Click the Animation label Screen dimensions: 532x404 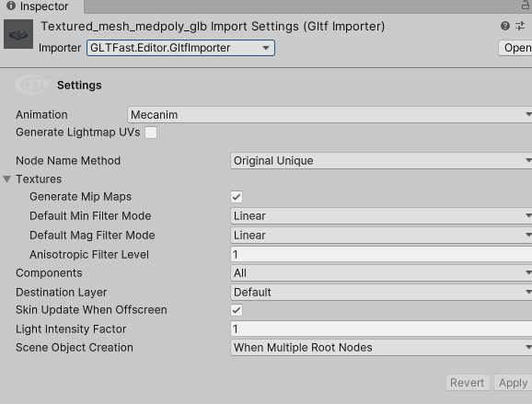41,115
